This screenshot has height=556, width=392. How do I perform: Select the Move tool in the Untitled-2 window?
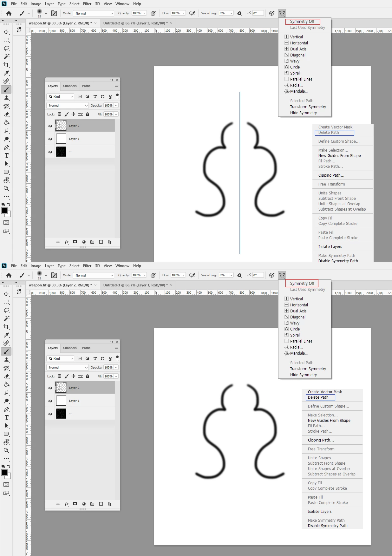click(x=6, y=32)
